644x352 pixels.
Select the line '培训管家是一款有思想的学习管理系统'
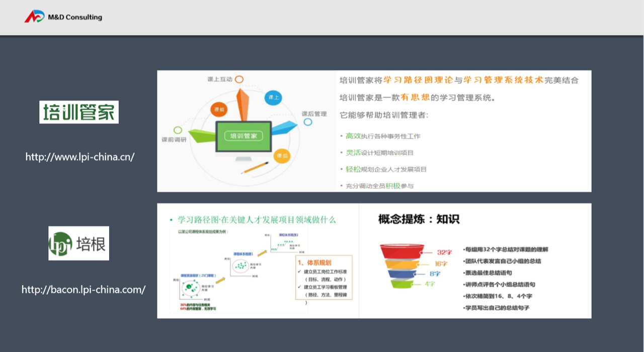coord(418,98)
